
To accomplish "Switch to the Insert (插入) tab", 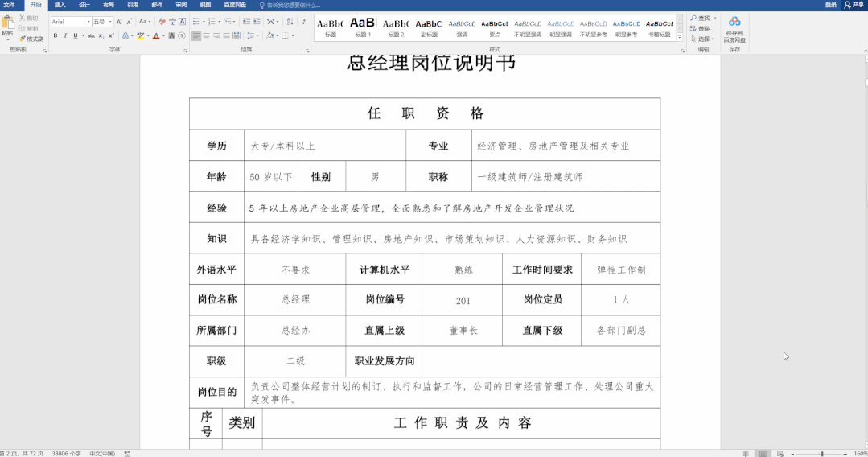I will coord(60,5).
